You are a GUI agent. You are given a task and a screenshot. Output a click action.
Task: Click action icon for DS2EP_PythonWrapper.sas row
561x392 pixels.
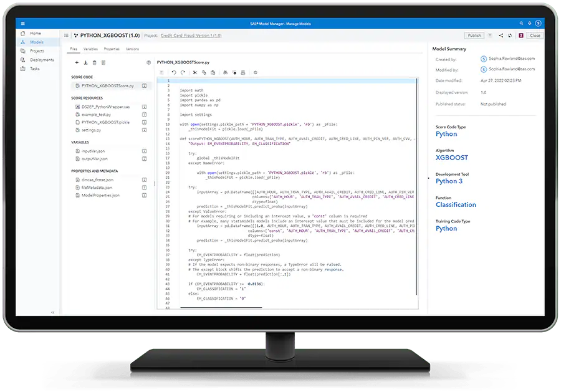144,107
